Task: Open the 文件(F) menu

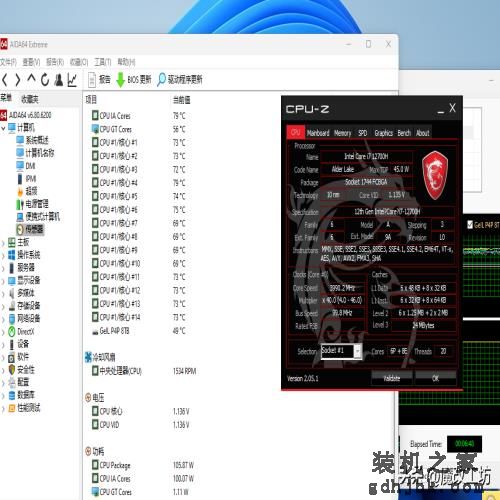Action: 8,62
